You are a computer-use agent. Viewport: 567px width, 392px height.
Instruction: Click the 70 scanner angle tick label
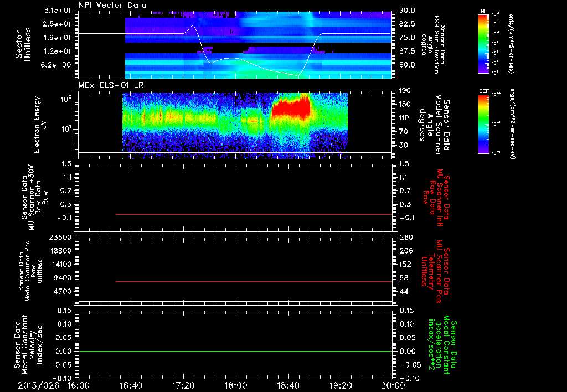404,132
